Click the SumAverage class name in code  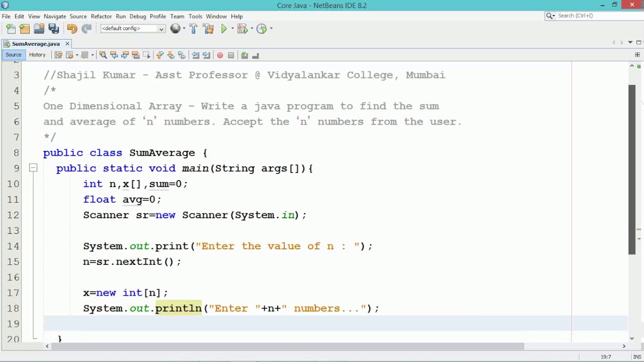click(x=162, y=153)
